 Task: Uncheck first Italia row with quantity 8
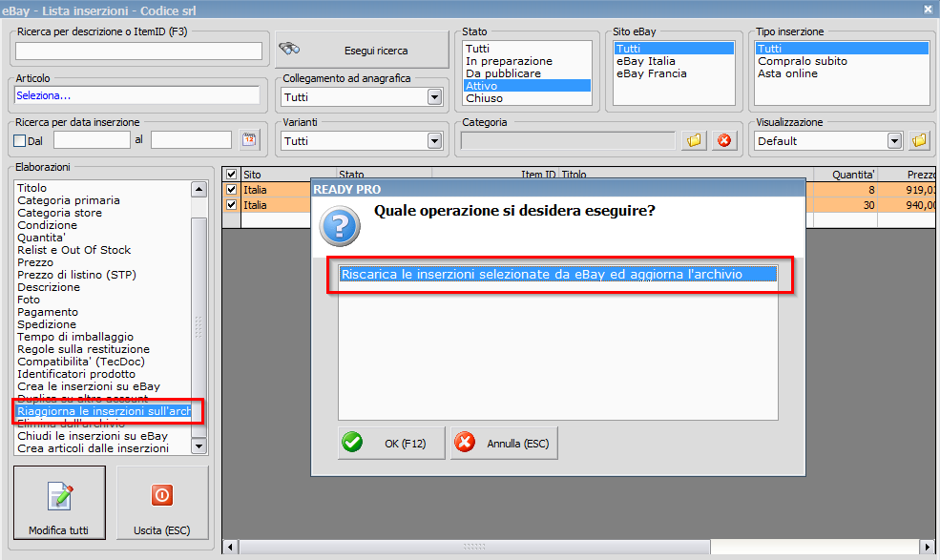pyautogui.click(x=231, y=190)
